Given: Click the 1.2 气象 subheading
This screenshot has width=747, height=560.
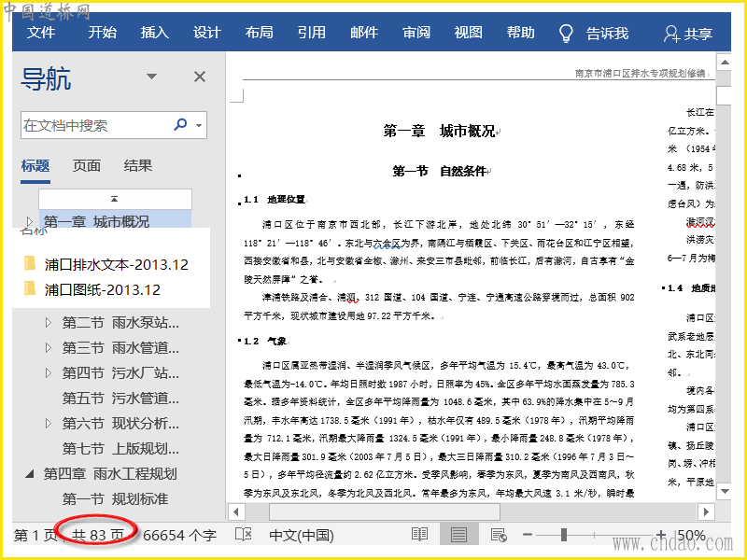Looking at the screenshot, I should click(x=265, y=341).
